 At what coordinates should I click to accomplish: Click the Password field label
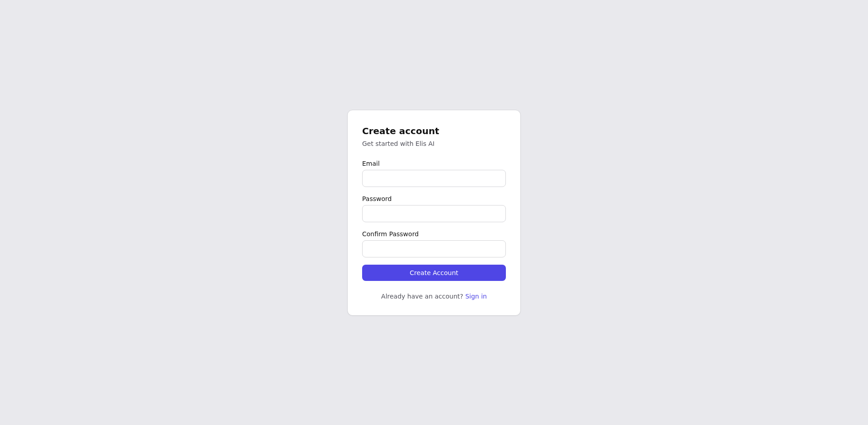click(x=377, y=199)
